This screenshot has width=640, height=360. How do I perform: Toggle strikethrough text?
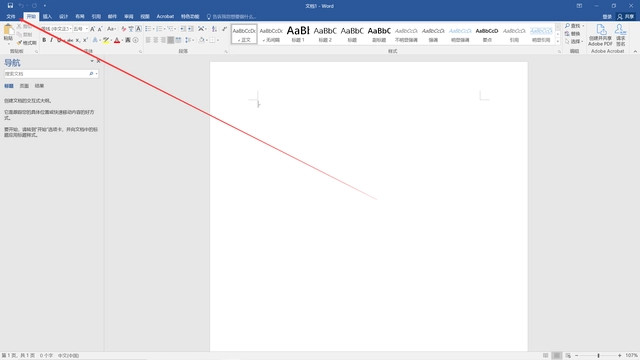[70, 40]
